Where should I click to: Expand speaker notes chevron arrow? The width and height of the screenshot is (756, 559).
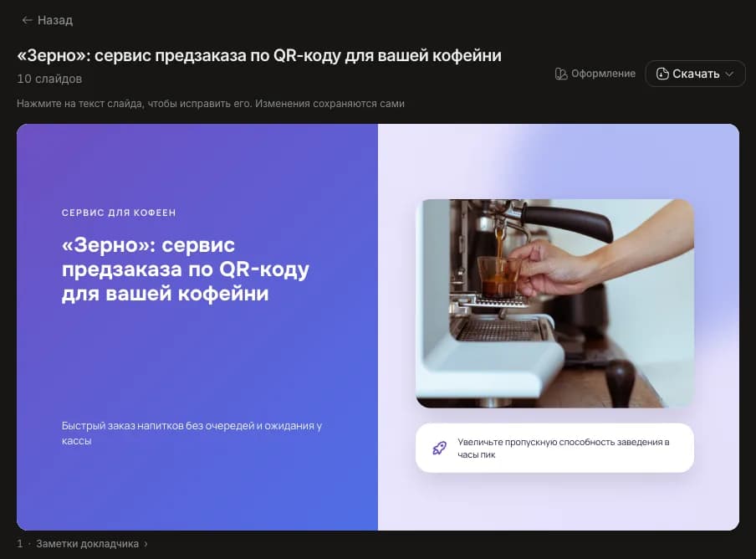(146, 544)
